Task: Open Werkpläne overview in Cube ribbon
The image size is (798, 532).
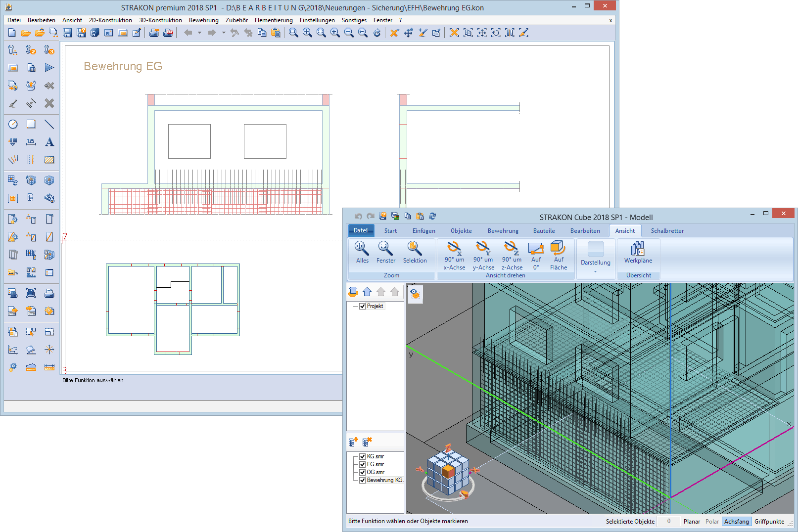Action: (x=638, y=252)
